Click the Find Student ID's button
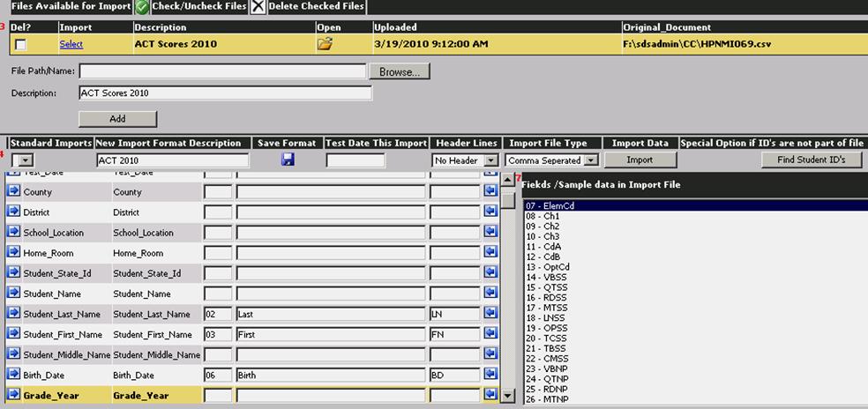Screen dimensions: 868x409 pos(812,160)
